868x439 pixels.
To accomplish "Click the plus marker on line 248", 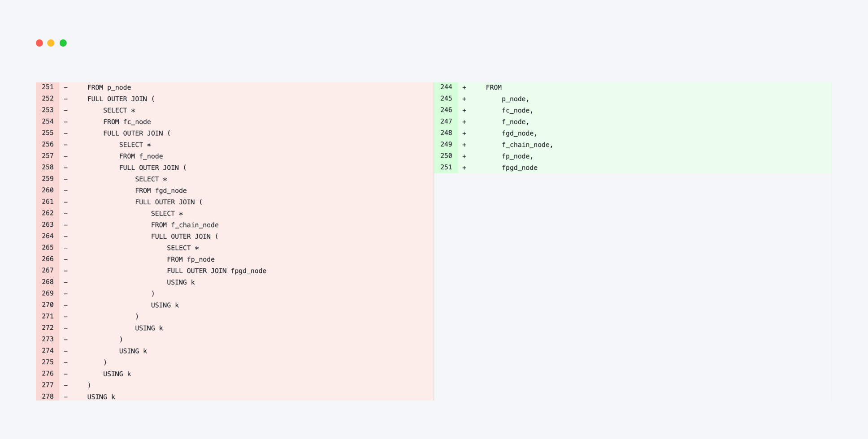I will pyautogui.click(x=464, y=133).
